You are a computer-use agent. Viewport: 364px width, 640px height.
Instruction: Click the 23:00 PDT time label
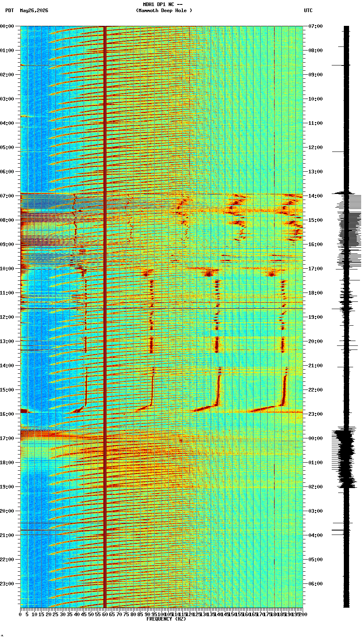pyautogui.click(x=7, y=584)
